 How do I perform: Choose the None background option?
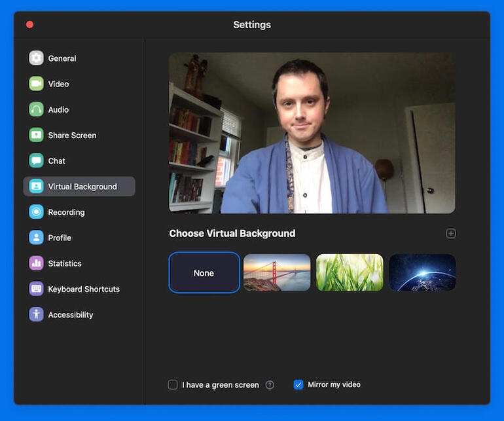click(x=204, y=272)
